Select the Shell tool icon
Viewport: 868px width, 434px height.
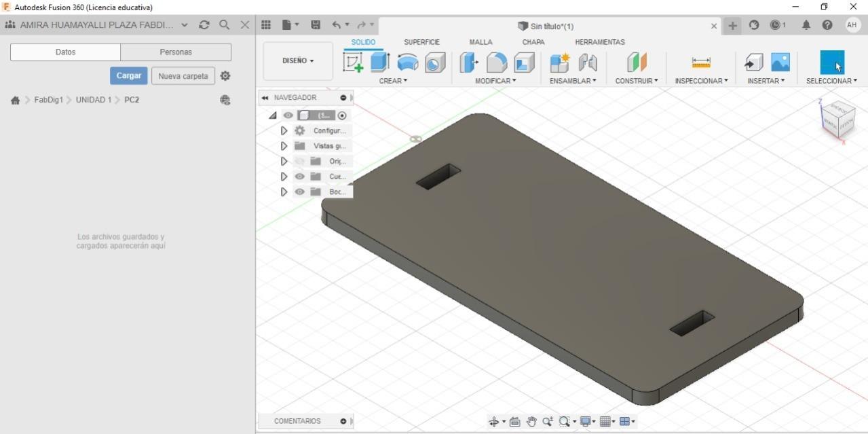[x=524, y=62]
